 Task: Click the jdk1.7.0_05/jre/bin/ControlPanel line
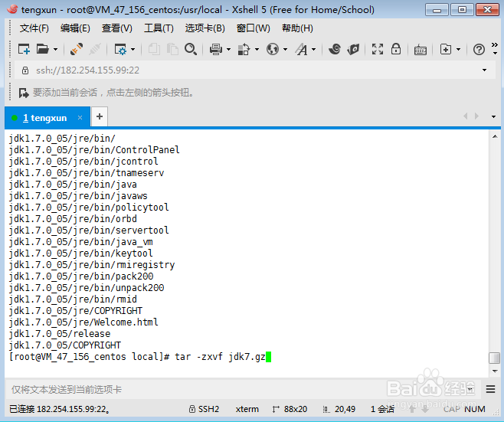point(94,150)
